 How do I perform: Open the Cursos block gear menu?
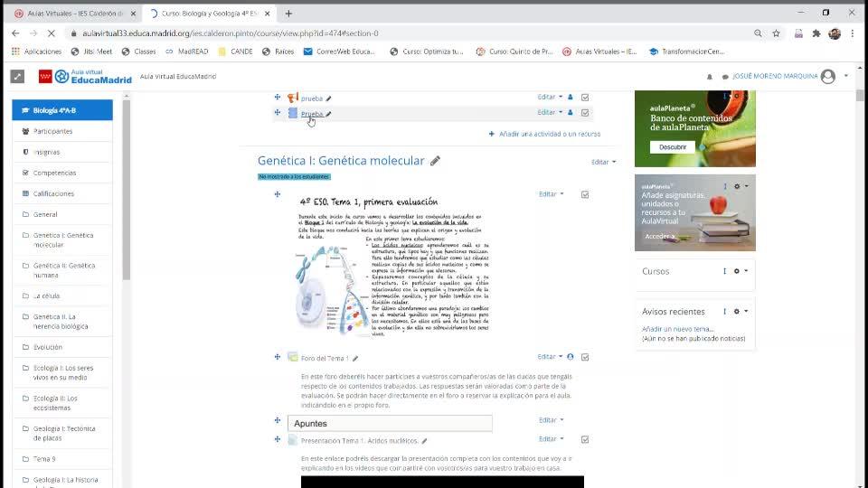pyautogui.click(x=741, y=271)
